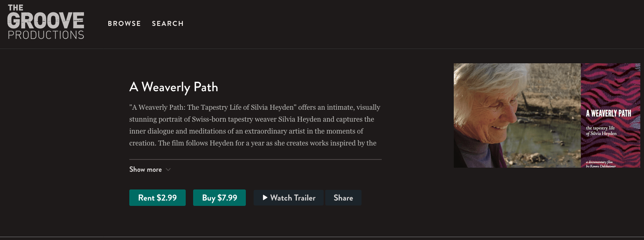Screen dimensions: 644x240
Task: Start the trailer with Watch Trailer
Action: pyautogui.click(x=289, y=198)
